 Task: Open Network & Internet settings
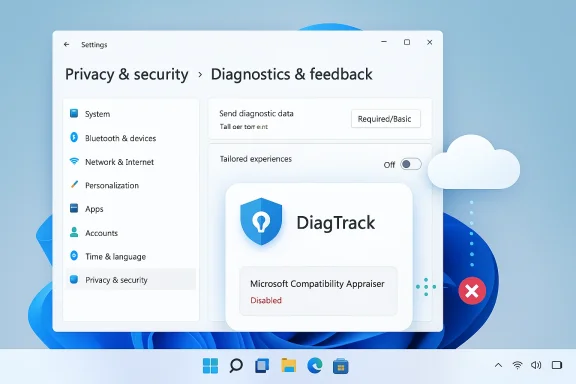coord(130,162)
